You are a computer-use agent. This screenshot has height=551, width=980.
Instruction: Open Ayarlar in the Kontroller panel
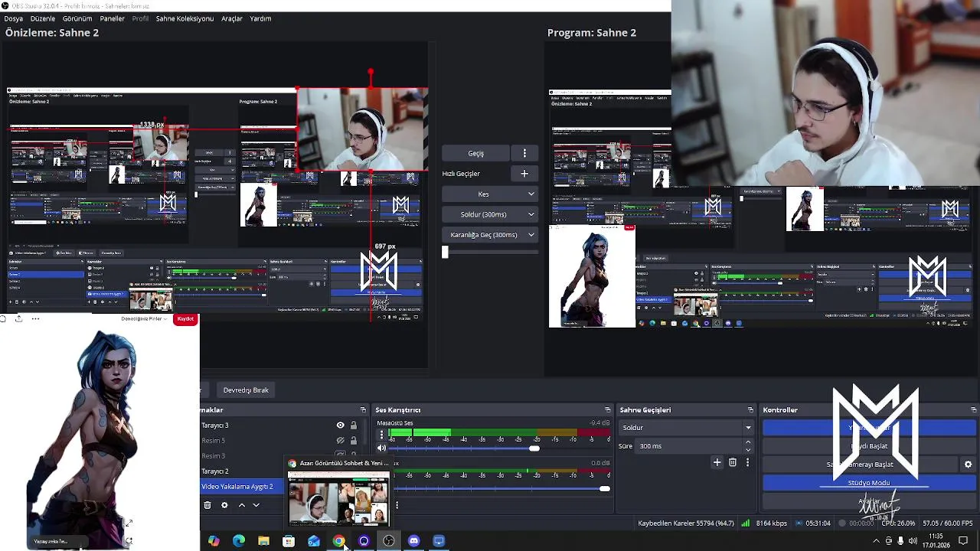pyautogui.click(x=869, y=501)
